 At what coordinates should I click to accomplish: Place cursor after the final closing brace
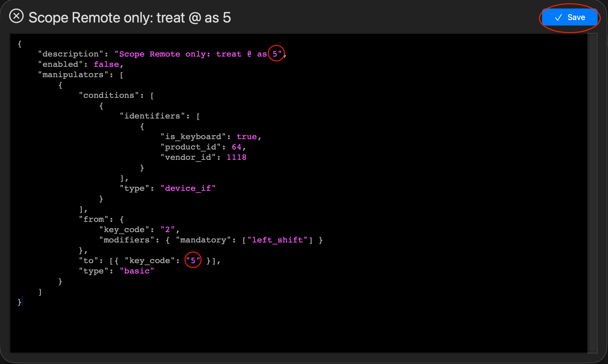tap(22, 302)
